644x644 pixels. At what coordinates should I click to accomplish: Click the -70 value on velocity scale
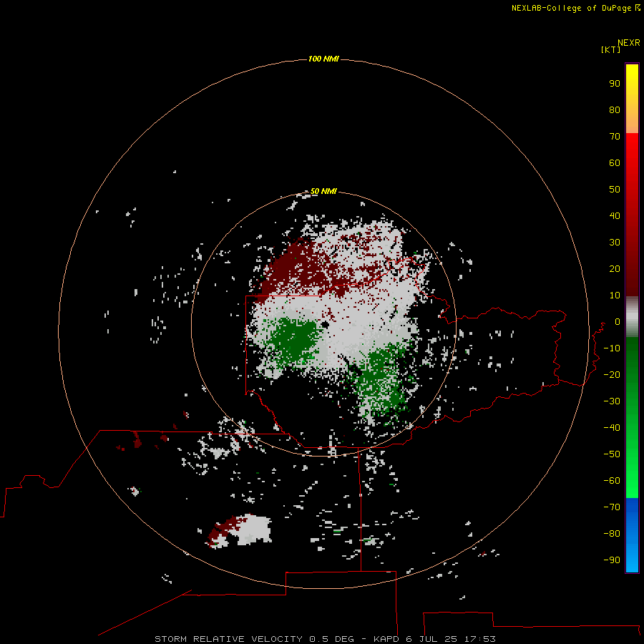click(612, 507)
